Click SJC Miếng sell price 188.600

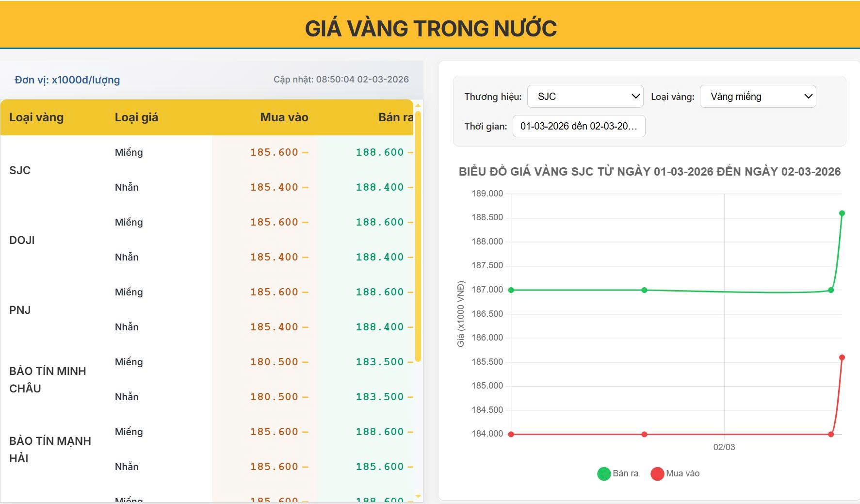coord(380,152)
